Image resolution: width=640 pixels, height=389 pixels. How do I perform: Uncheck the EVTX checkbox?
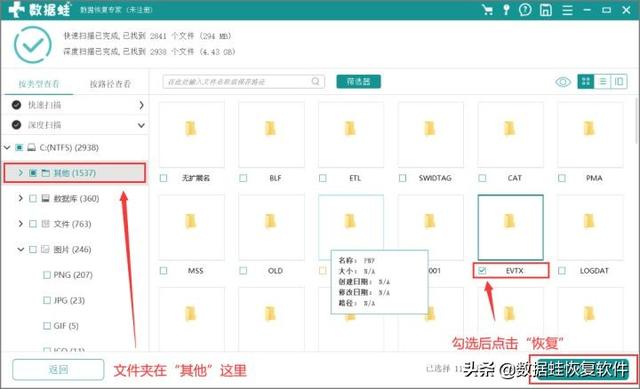click(482, 271)
